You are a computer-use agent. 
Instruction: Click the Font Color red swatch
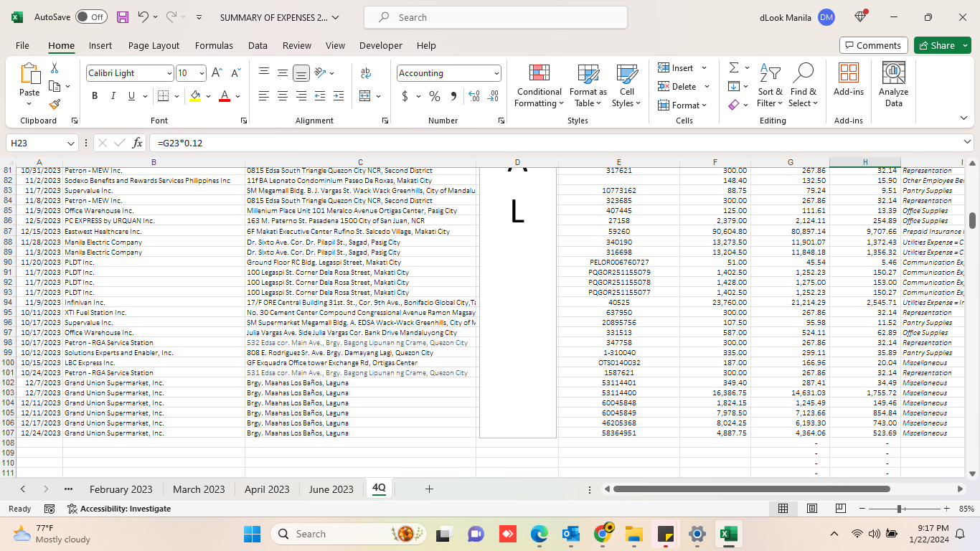click(x=225, y=96)
